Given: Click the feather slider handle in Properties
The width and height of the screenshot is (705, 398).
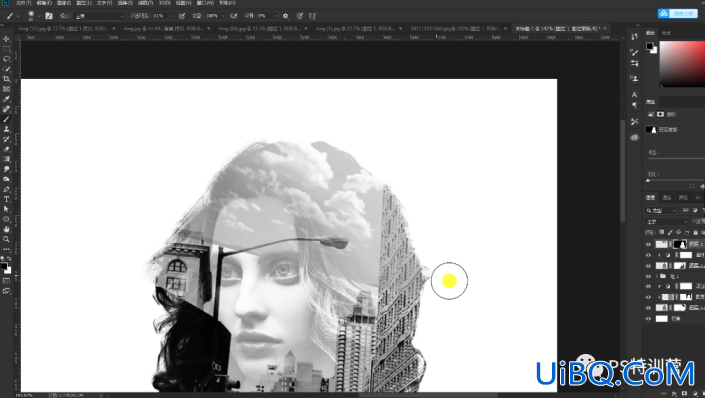Looking at the screenshot, I should click(x=648, y=180).
